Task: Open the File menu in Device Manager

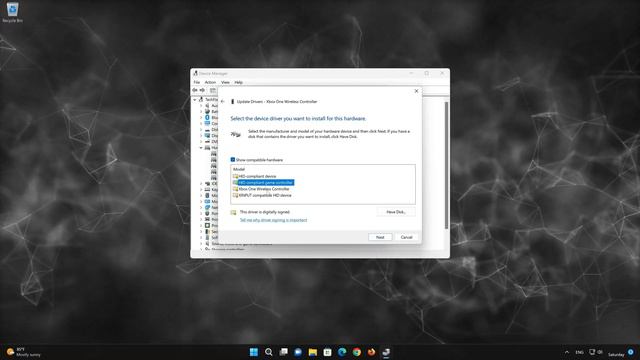Action: (197, 82)
